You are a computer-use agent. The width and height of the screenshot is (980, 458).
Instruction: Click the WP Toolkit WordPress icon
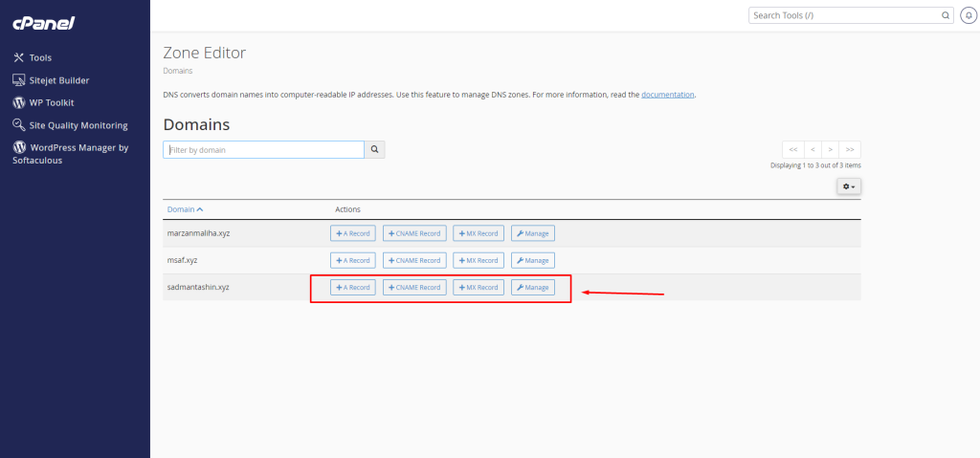[x=18, y=102]
